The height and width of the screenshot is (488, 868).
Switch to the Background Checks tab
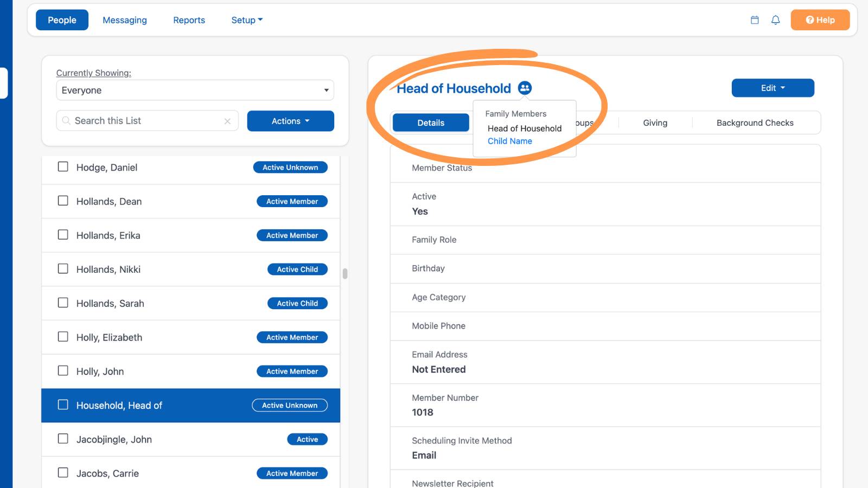(x=755, y=123)
